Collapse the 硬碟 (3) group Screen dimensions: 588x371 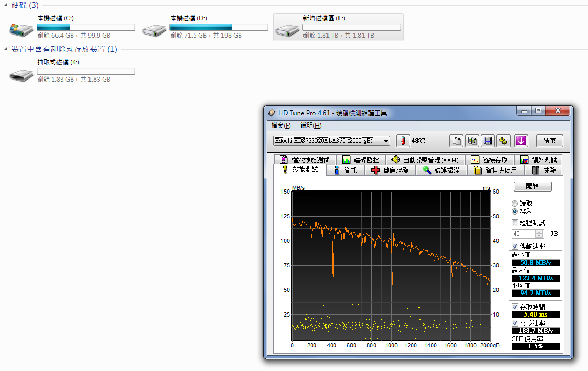[x=6, y=5]
